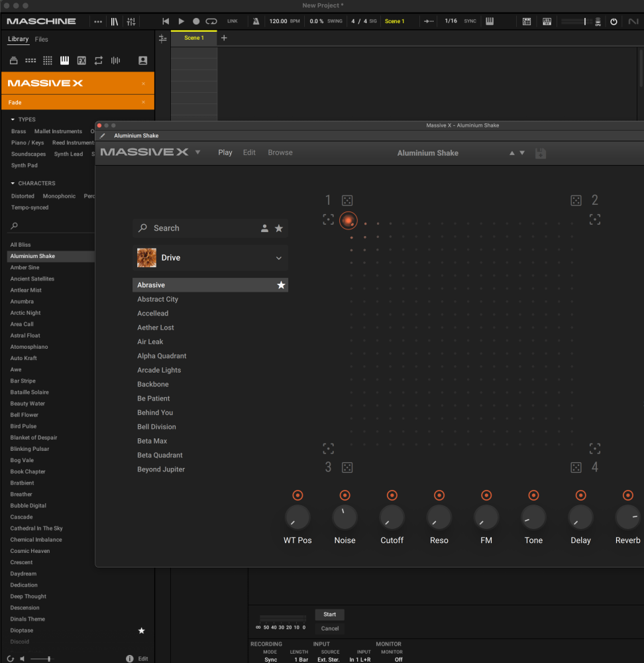Randomize corner 3 with dice icon

pos(347,467)
